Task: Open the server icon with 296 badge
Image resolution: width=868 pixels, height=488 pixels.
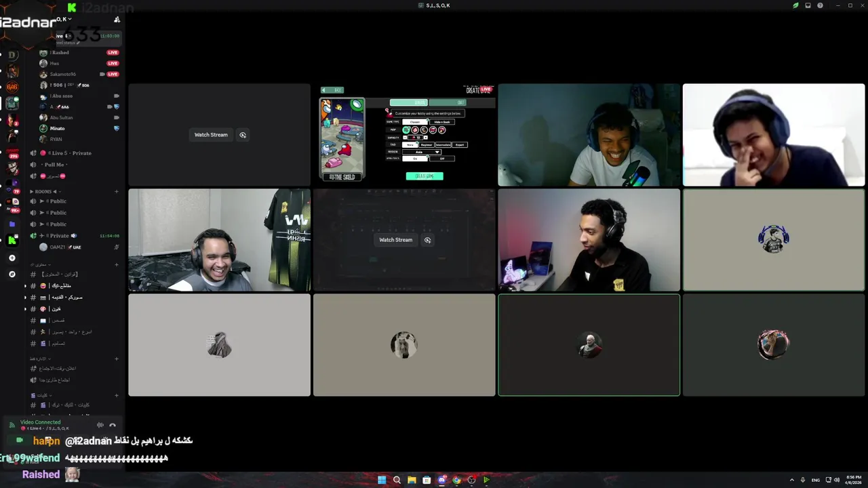Action: [x=12, y=152]
